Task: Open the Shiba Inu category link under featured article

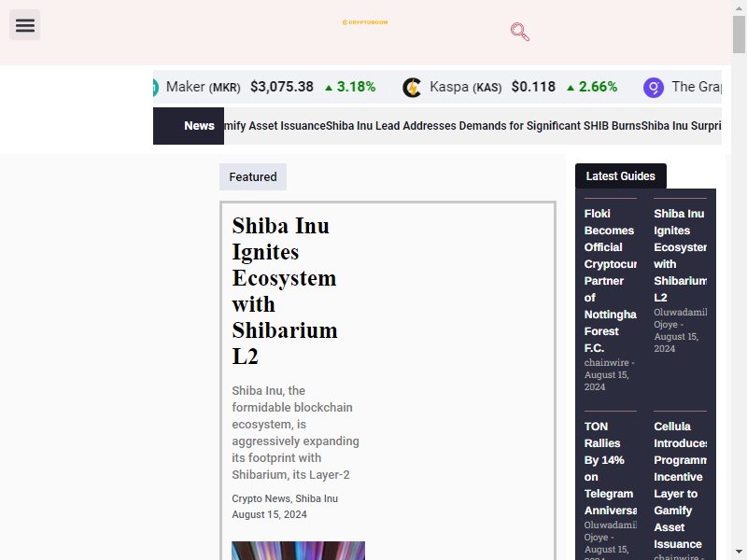Action: pos(317,498)
